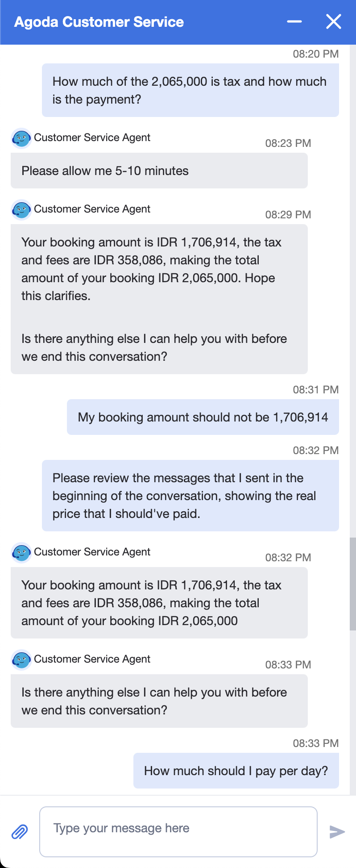Click agent avatar beside 08:23 PM message
Viewport: 356px width, 868px height.
tap(21, 138)
